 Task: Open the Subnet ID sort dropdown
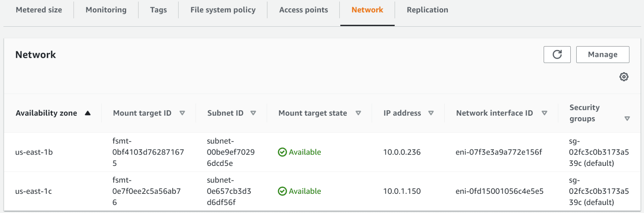tap(254, 113)
